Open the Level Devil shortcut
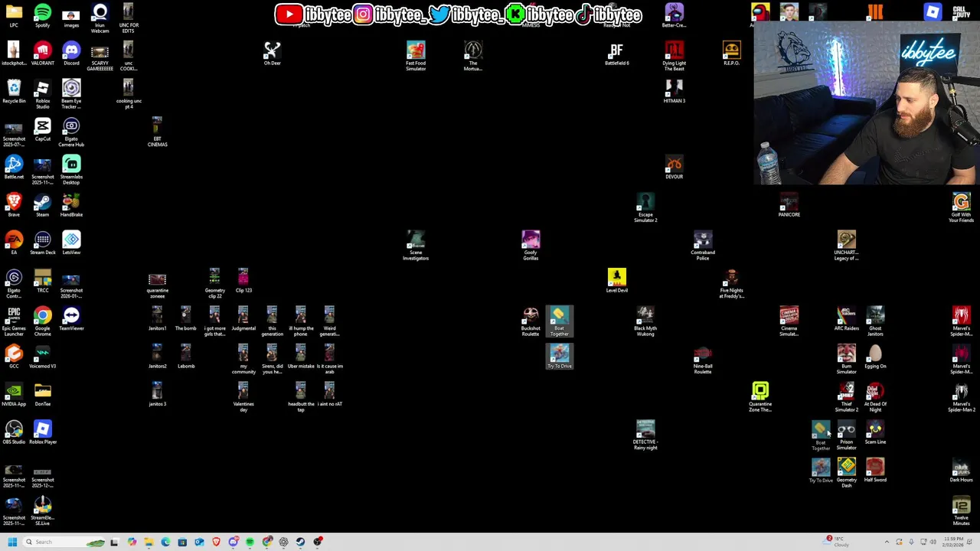Screen dimensions: 980x551 point(616,281)
